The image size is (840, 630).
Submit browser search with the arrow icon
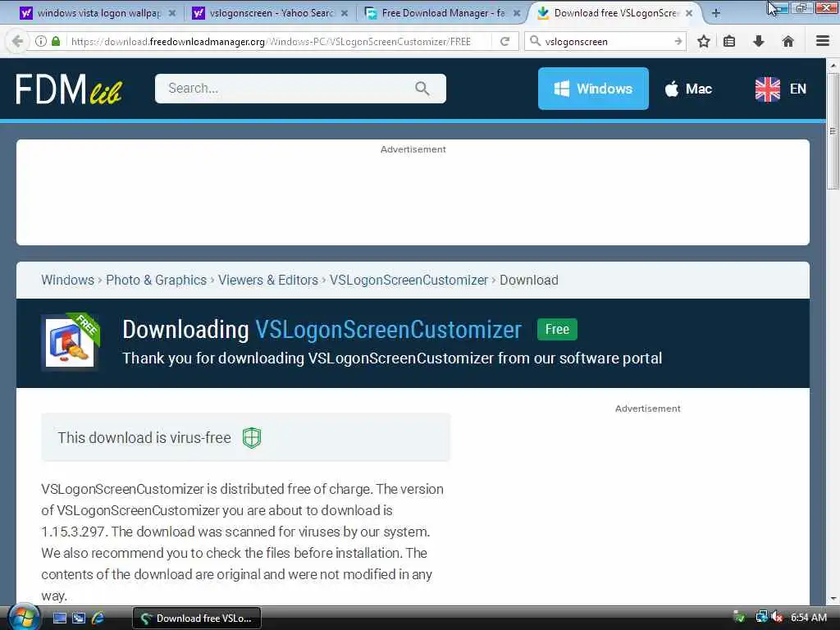tap(678, 41)
